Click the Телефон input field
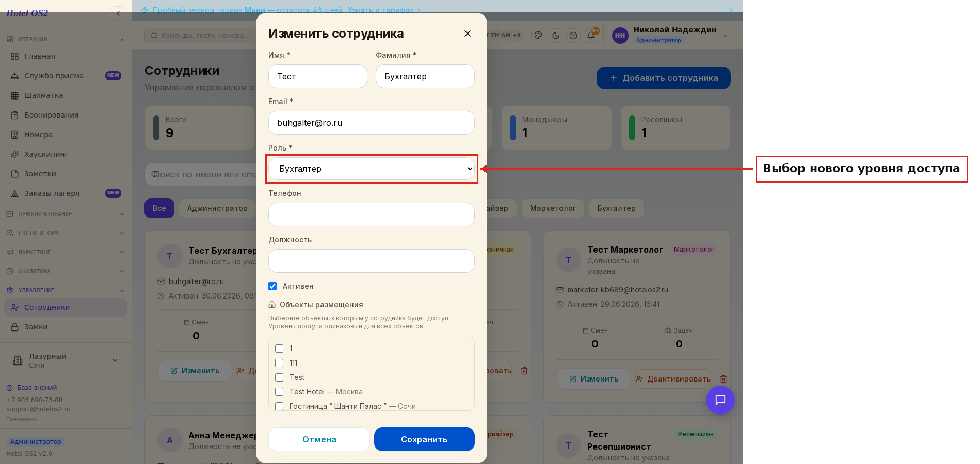Viewport: 980px width, 464px height. click(372, 214)
